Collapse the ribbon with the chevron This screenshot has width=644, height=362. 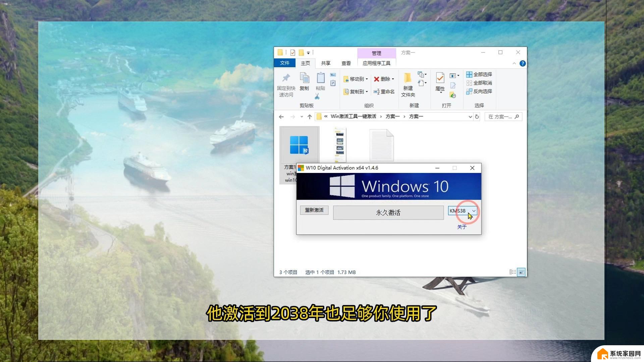514,63
